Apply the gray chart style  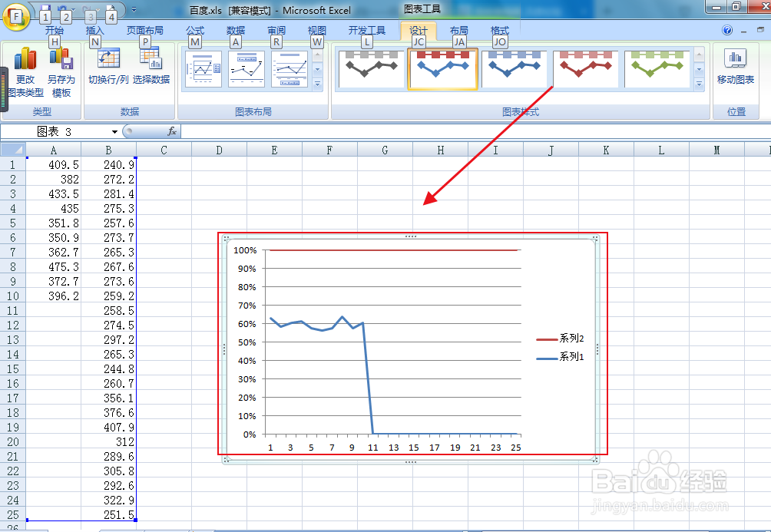371,68
